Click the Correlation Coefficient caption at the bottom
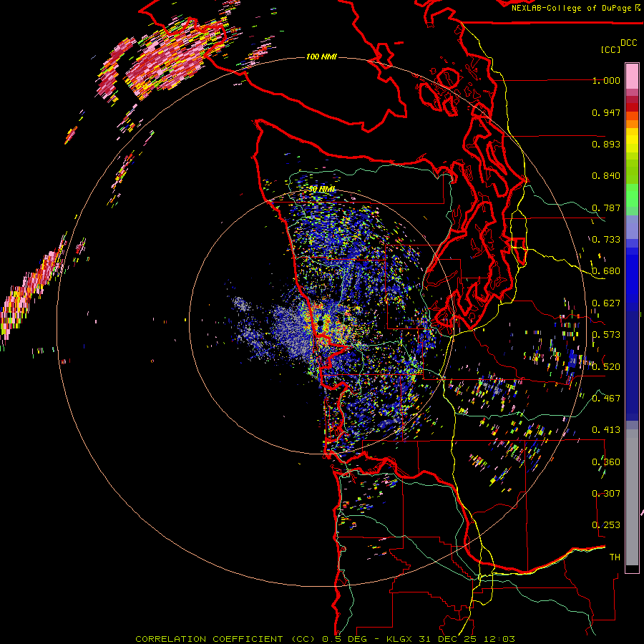 (x=325, y=639)
